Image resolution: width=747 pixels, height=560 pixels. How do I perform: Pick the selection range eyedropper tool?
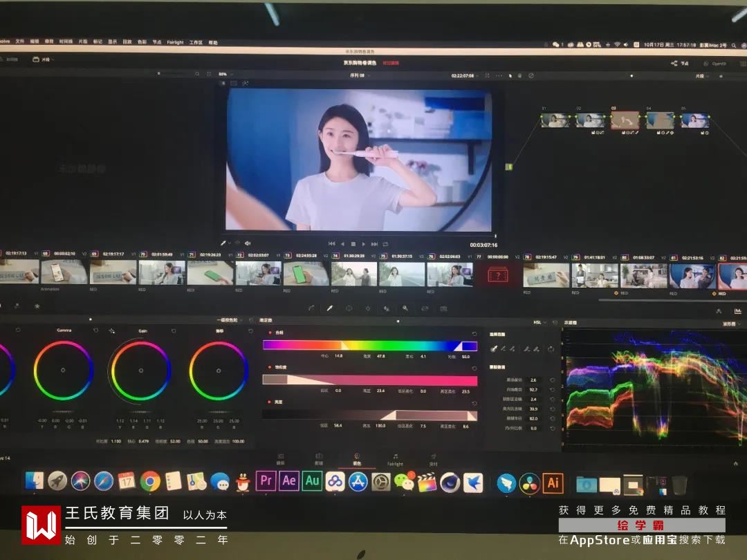(x=494, y=348)
